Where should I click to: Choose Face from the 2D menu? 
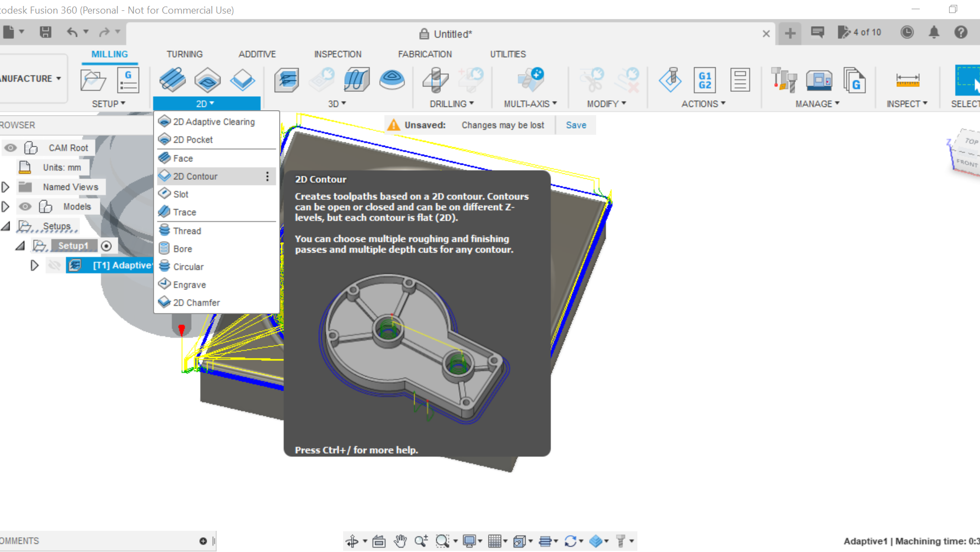coord(217,158)
